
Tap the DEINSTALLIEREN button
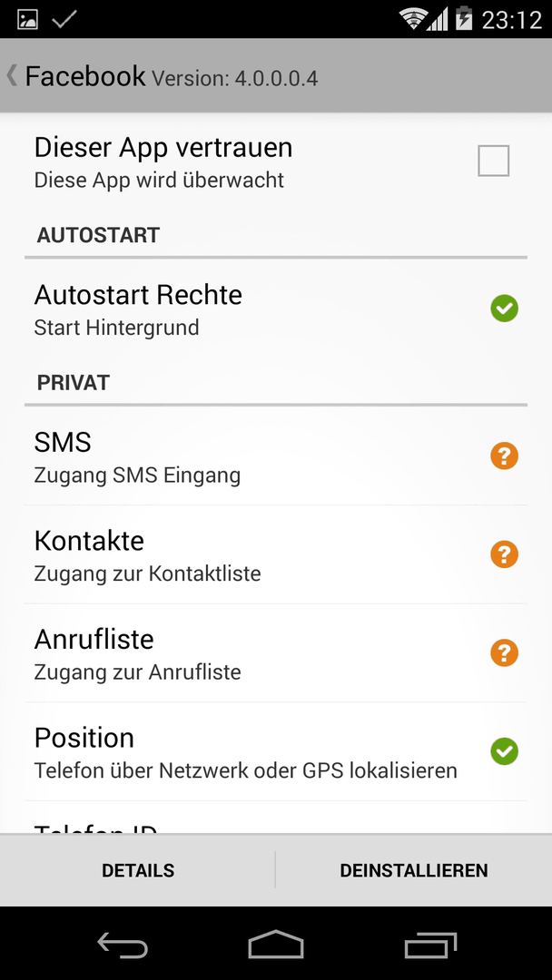click(414, 870)
